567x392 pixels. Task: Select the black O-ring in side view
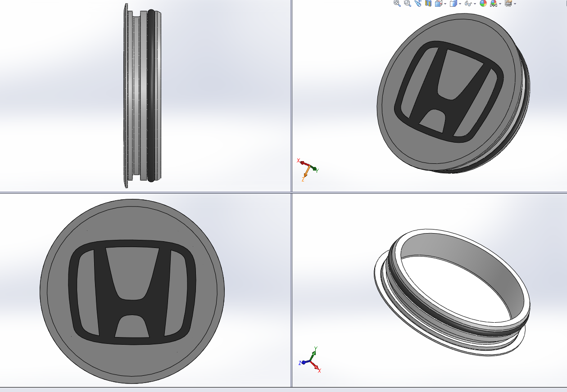pos(151,95)
